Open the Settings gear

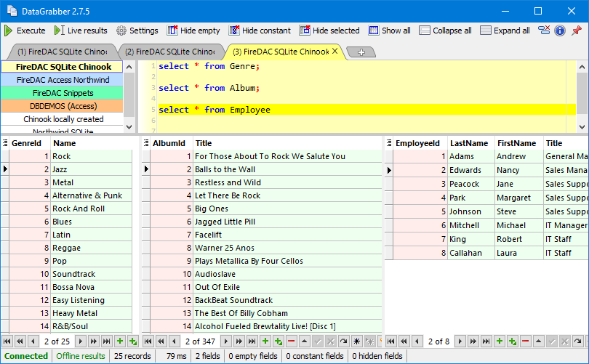click(137, 31)
